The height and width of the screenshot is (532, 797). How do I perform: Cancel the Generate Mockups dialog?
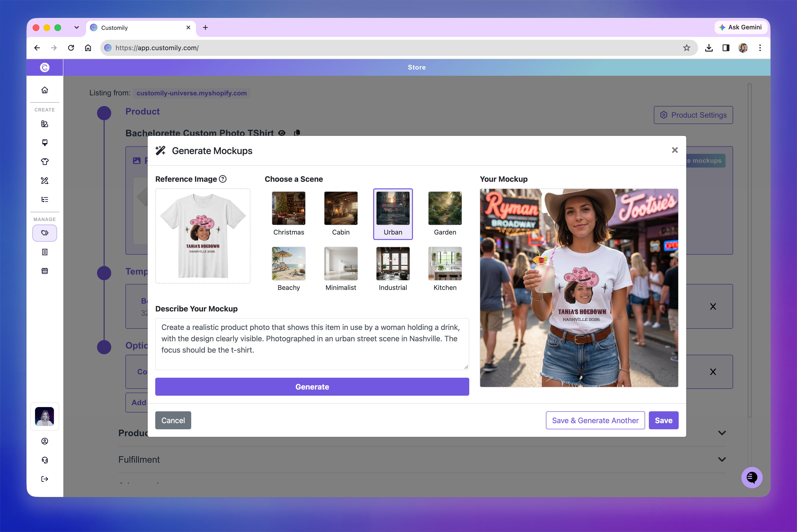173,420
